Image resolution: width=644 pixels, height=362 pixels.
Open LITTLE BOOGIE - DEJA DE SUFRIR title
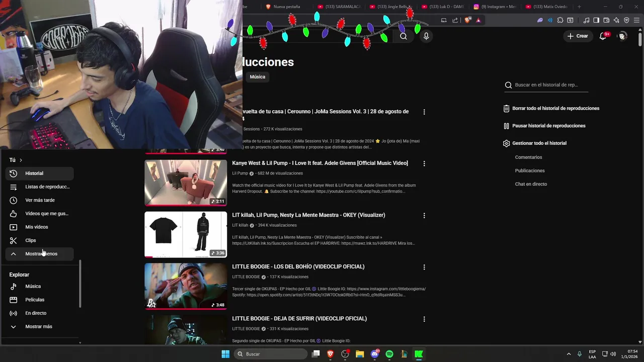tap(299, 319)
